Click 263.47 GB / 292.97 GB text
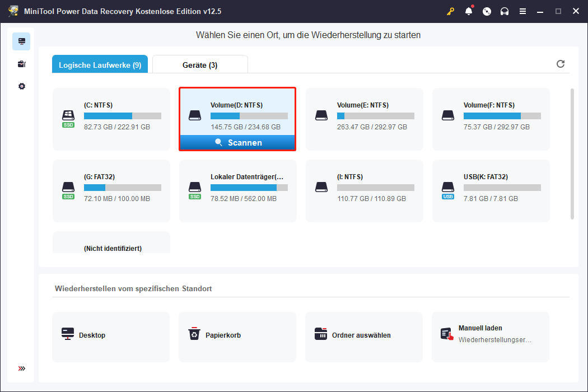Screen dimensions: 588x392 pos(372,127)
